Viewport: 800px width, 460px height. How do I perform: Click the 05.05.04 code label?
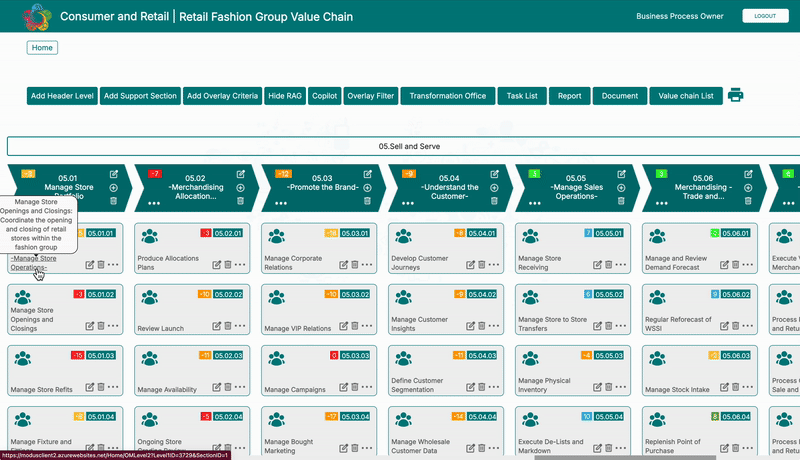click(x=609, y=417)
